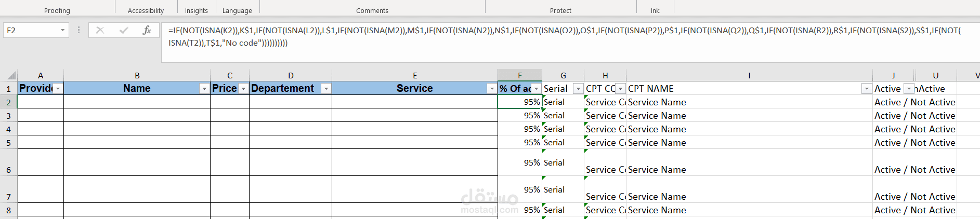The width and height of the screenshot is (980, 219).
Task: Click the Ink group label
Action: click(655, 10)
